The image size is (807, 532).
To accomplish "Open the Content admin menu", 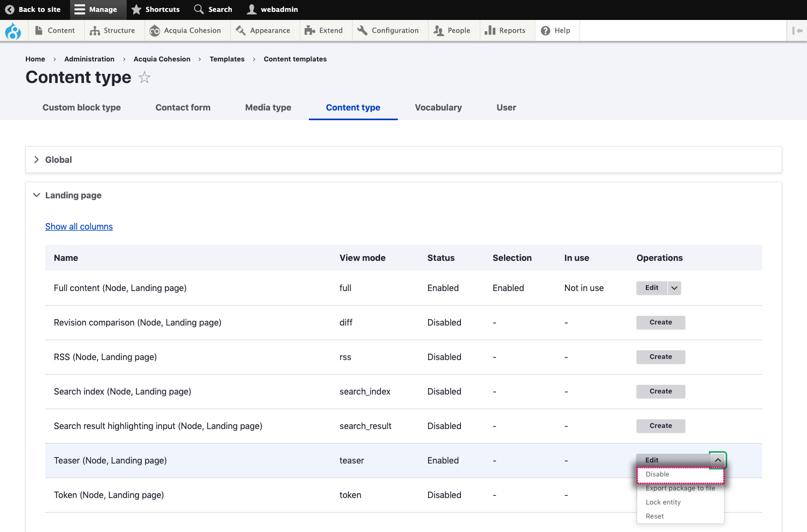I will [x=55, y=31].
